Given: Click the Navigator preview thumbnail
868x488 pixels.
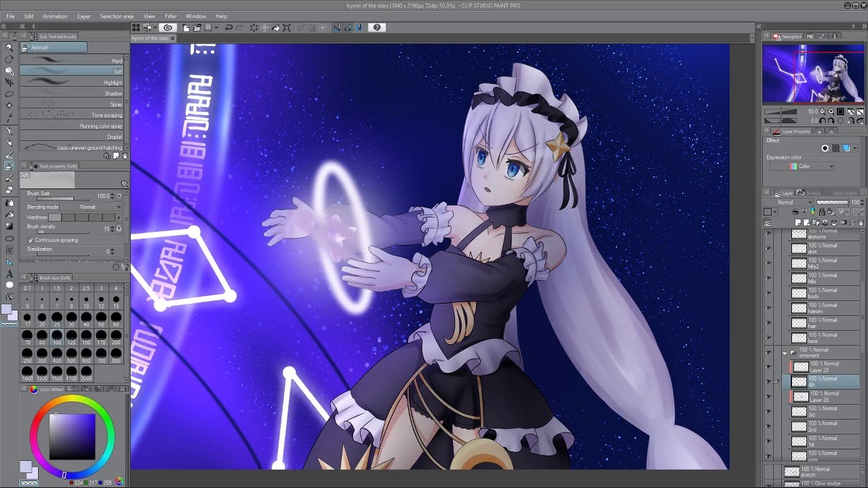Looking at the screenshot, I should [813, 73].
